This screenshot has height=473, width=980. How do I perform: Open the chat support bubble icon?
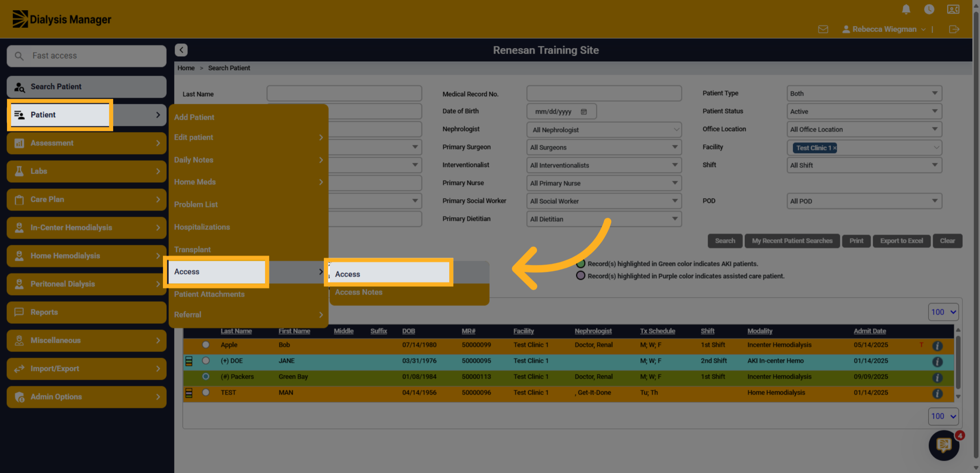coord(944,445)
